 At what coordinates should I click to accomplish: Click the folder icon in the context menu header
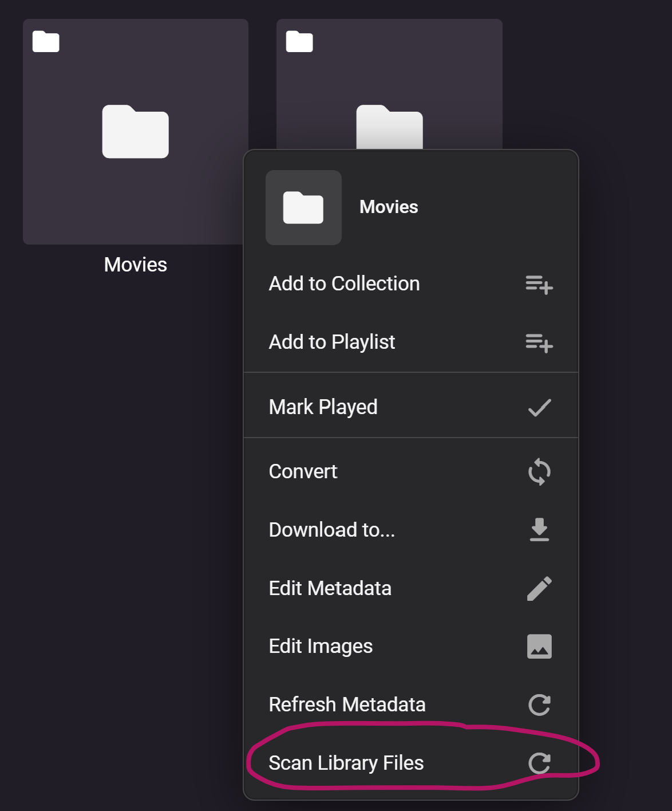pyautogui.click(x=303, y=207)
